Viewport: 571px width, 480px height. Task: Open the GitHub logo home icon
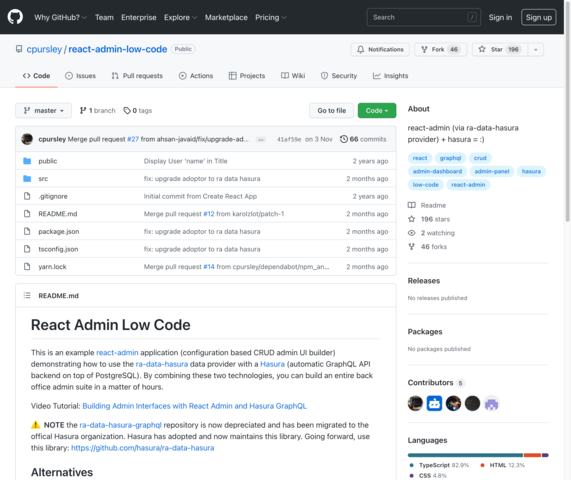tap(15, 17)
